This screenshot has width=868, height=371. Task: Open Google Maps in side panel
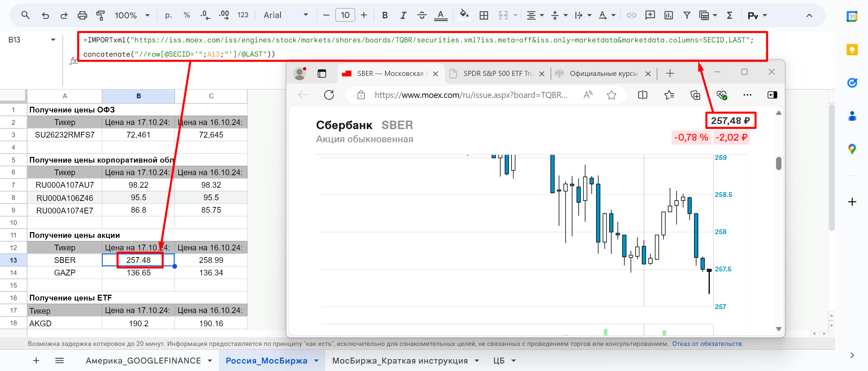click(852, 149)
